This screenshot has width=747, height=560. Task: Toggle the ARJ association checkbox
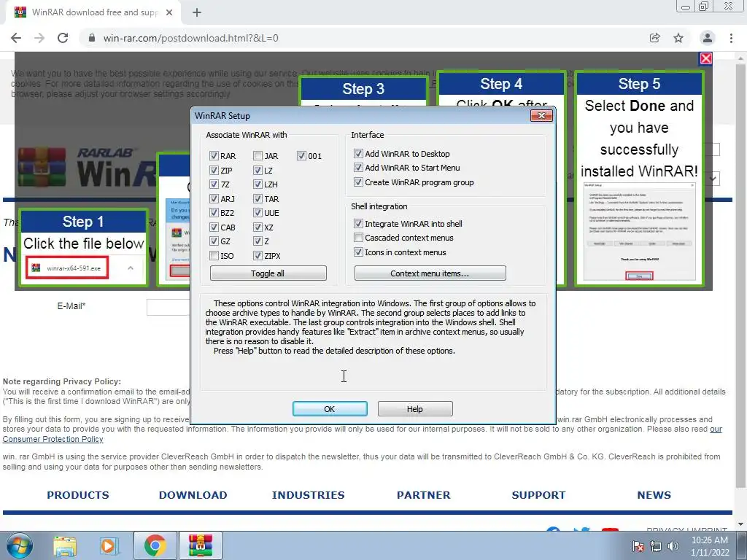(x=214, y=198)
